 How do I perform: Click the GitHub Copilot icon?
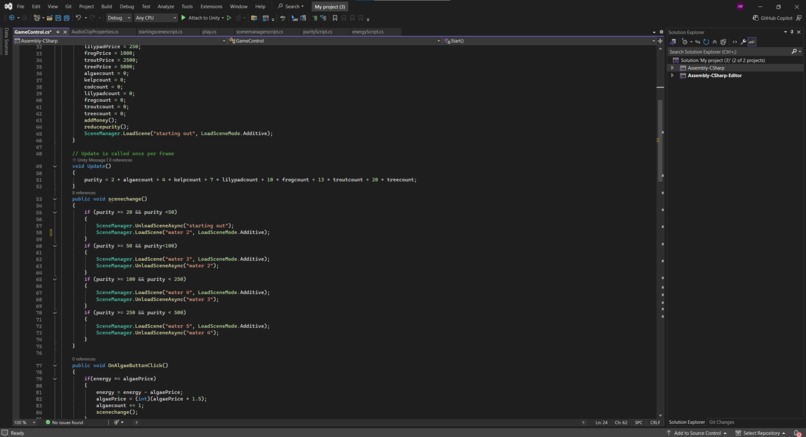pyautogui.click(x=756, y=18)
